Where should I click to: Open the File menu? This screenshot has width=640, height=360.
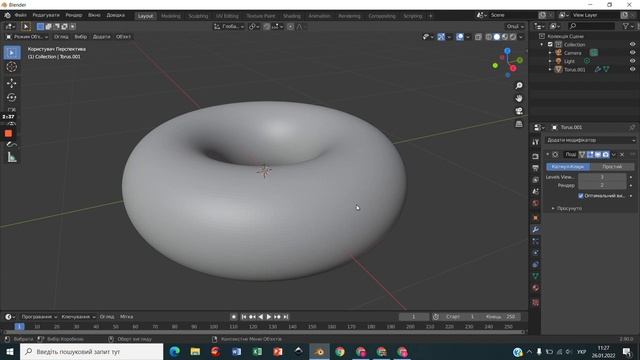click(20, 16)
